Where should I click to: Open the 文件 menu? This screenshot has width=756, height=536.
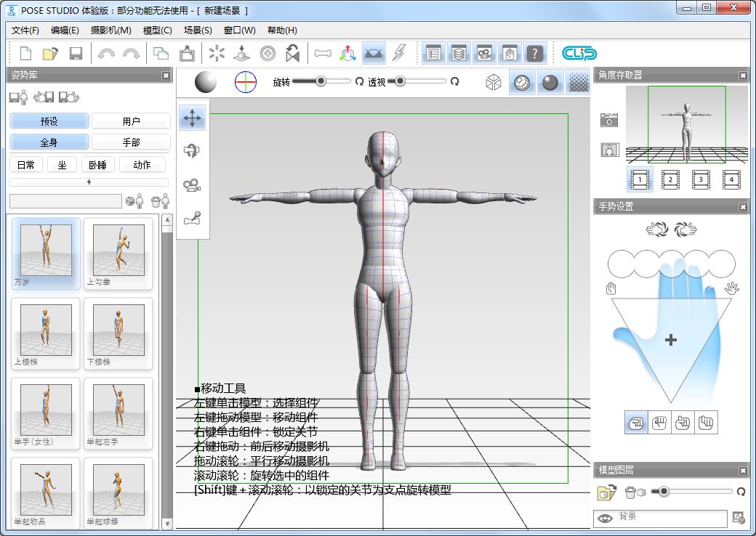point(25,31)
